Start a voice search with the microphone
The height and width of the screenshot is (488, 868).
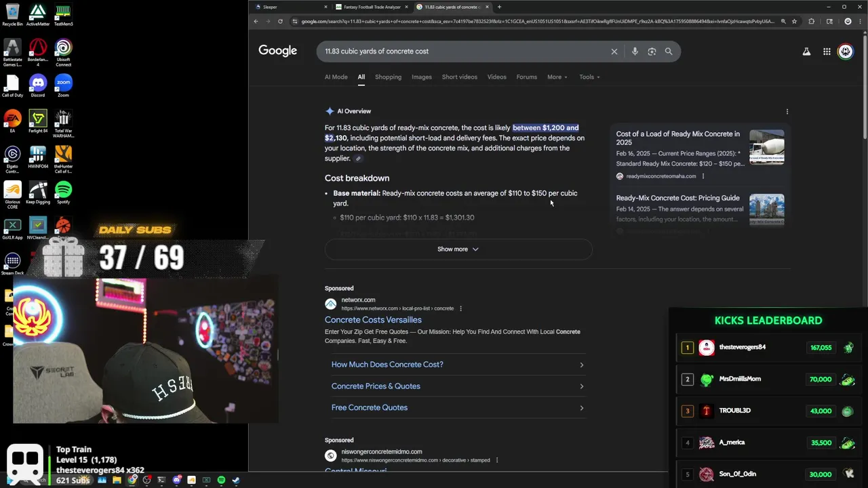coord(635,52)
